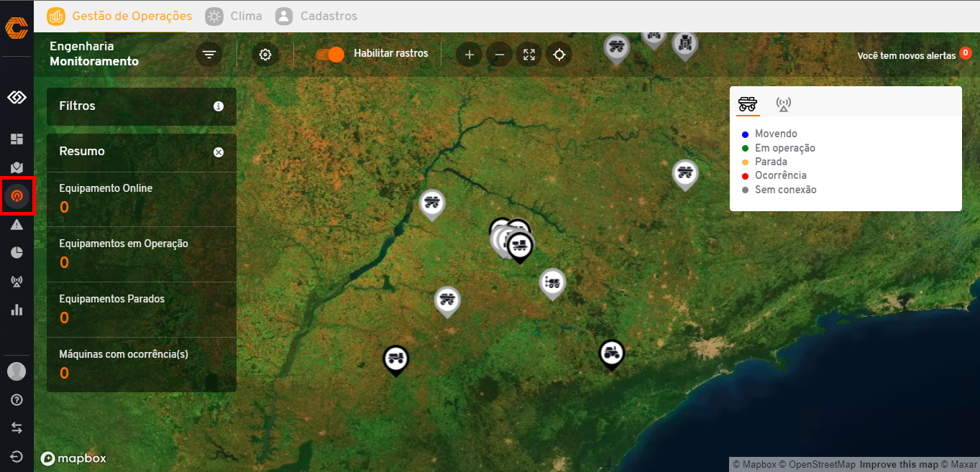The height and width of the screenshot is (472, 980).
Task: Switch to the Clima tab
Action: 234,16
